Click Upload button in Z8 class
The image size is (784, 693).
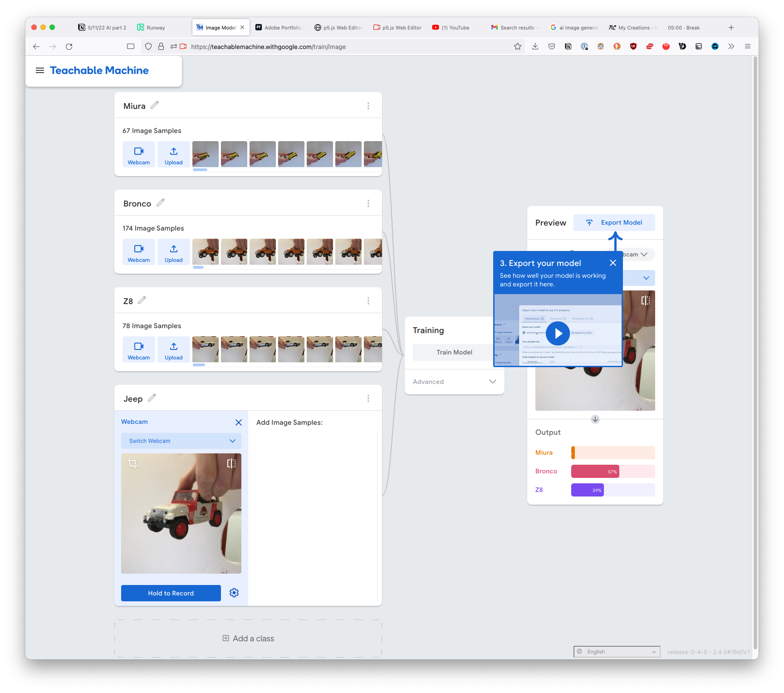(x=174, y=349)
